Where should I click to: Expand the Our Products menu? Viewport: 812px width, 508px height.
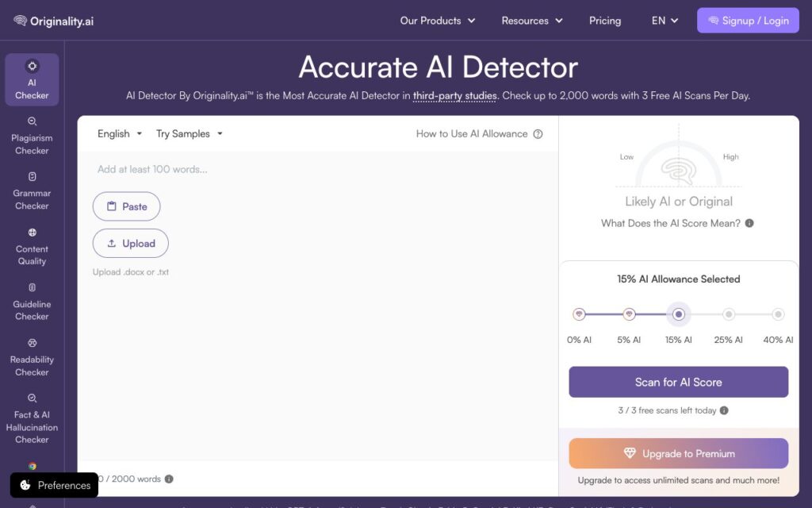(438, 21)
